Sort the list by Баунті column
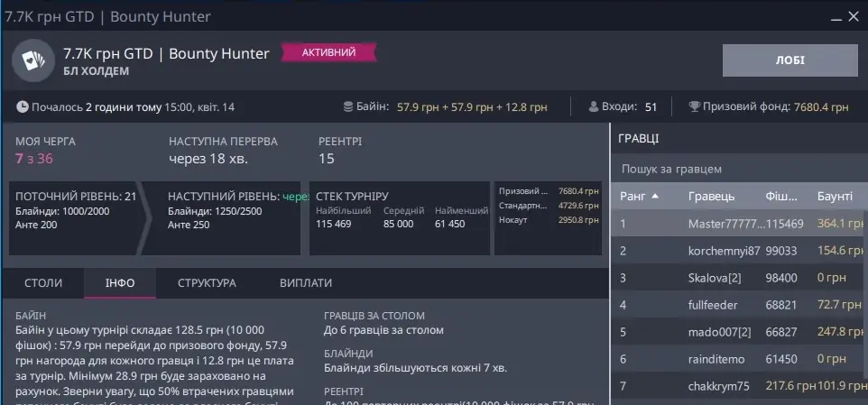868x405 pixels. [834, 196]
